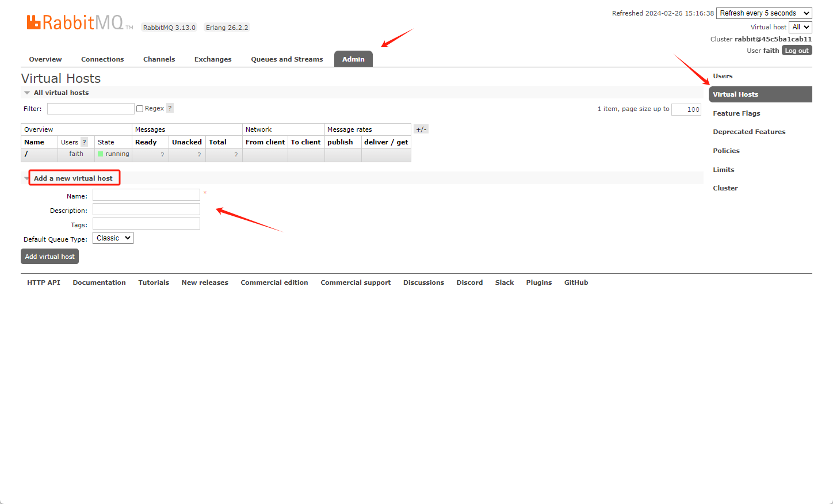This screenshot has width=833, height=504.
Task: Open the Feature Flags sidebar item
Action: pos(736,113)
